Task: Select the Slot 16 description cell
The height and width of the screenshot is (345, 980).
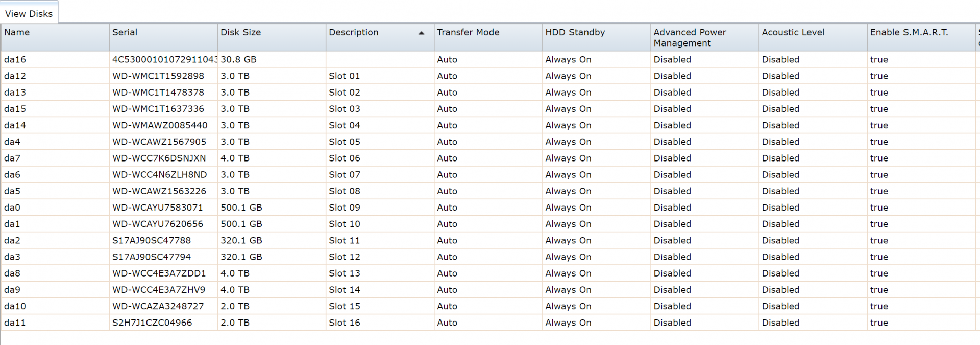Action: [345, 323]
